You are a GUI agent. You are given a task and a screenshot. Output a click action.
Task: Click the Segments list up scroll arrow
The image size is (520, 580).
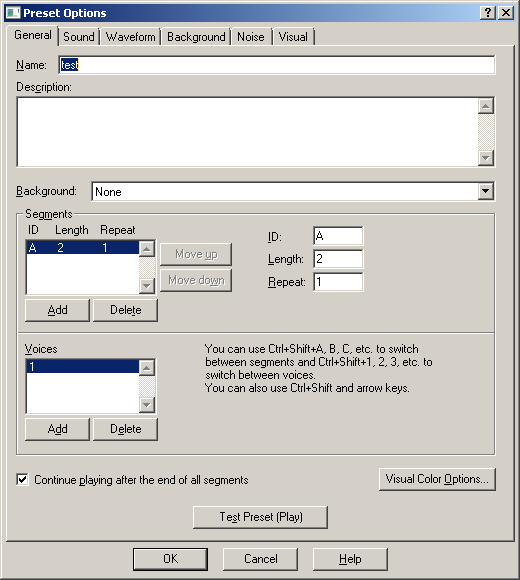coord(147,249)
